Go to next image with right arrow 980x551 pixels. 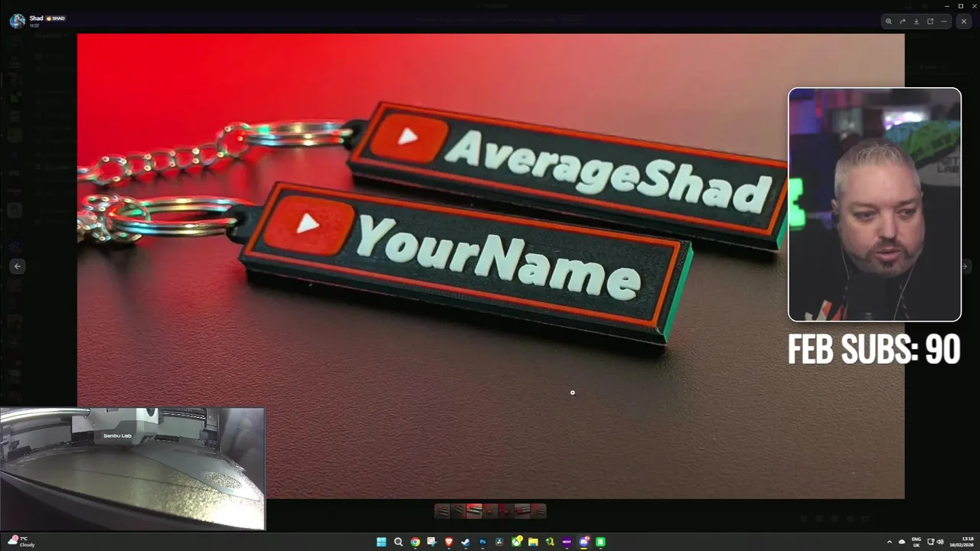(965, 266)
